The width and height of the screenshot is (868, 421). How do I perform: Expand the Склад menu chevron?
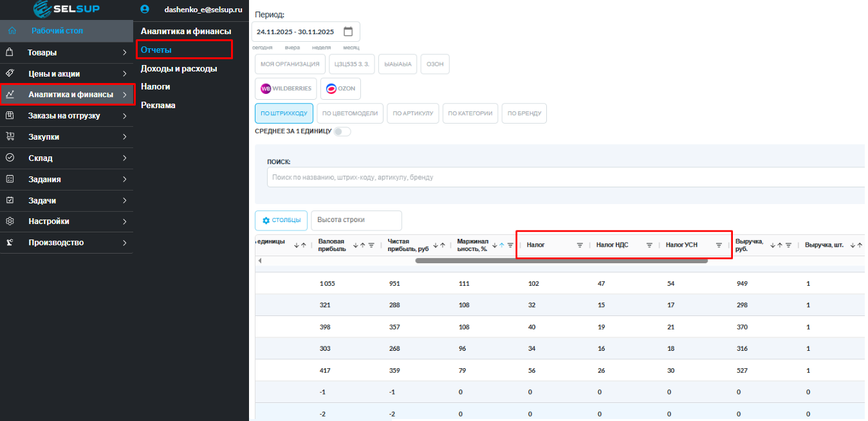tap(124, 158)
